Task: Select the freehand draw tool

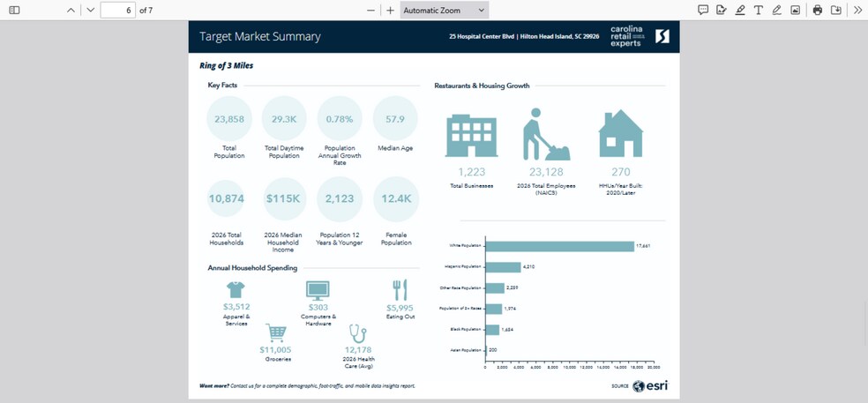Action: [x=776, y=10]
